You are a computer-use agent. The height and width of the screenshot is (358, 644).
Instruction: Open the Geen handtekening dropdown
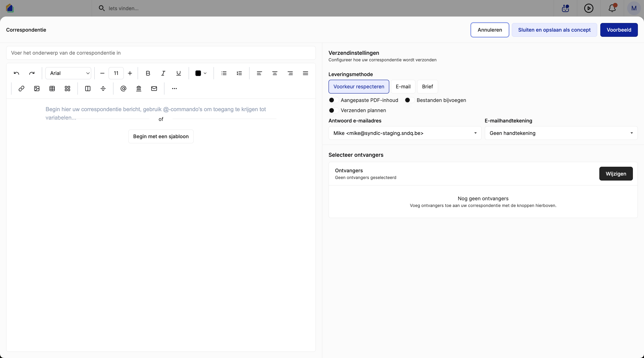coord(561,133)
